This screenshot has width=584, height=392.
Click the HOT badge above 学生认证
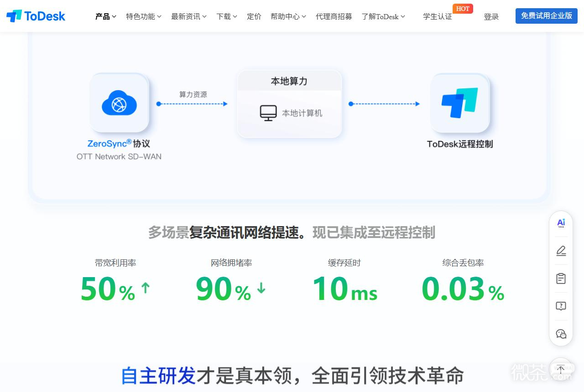coord(463,9)
